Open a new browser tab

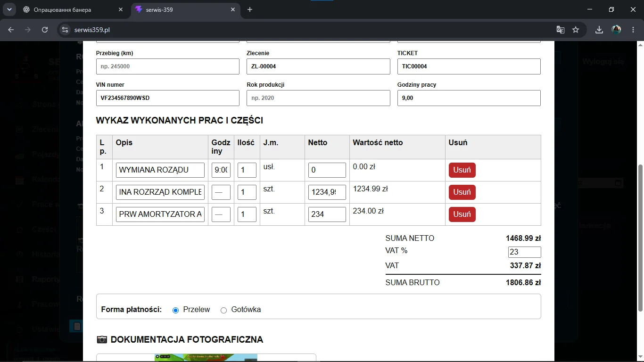point(250,9)
